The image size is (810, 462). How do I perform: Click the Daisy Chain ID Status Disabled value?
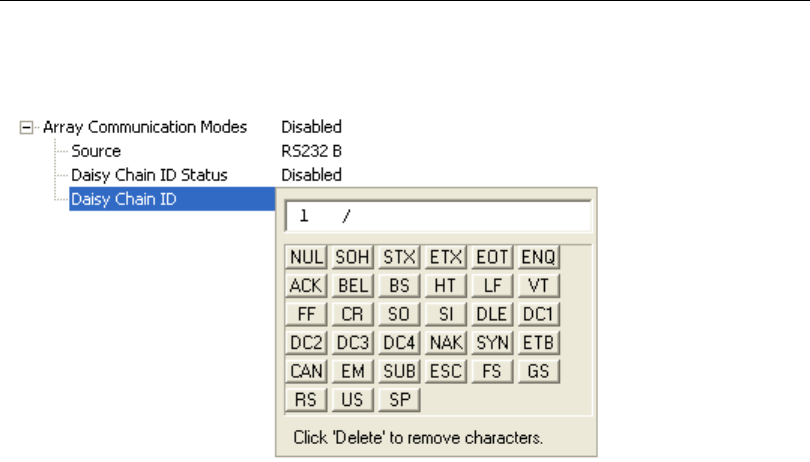(311, 175)
